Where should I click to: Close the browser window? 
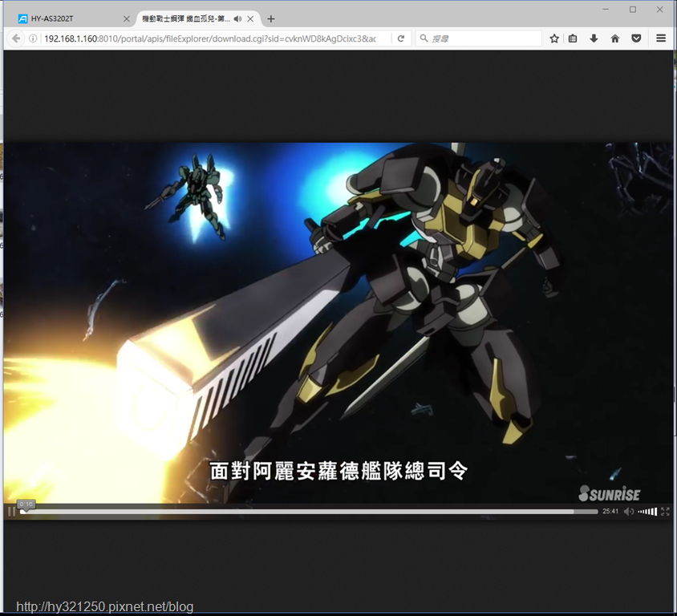659,10
